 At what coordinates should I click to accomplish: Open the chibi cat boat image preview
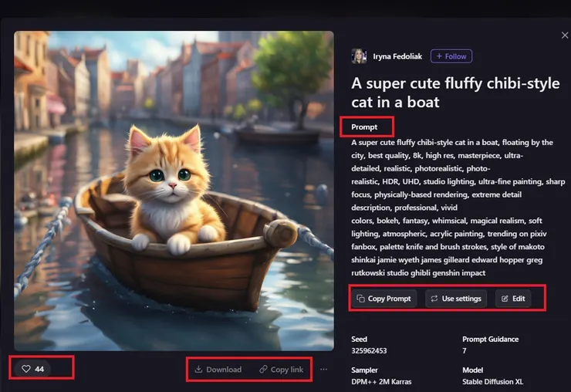(x=174, y=191)
